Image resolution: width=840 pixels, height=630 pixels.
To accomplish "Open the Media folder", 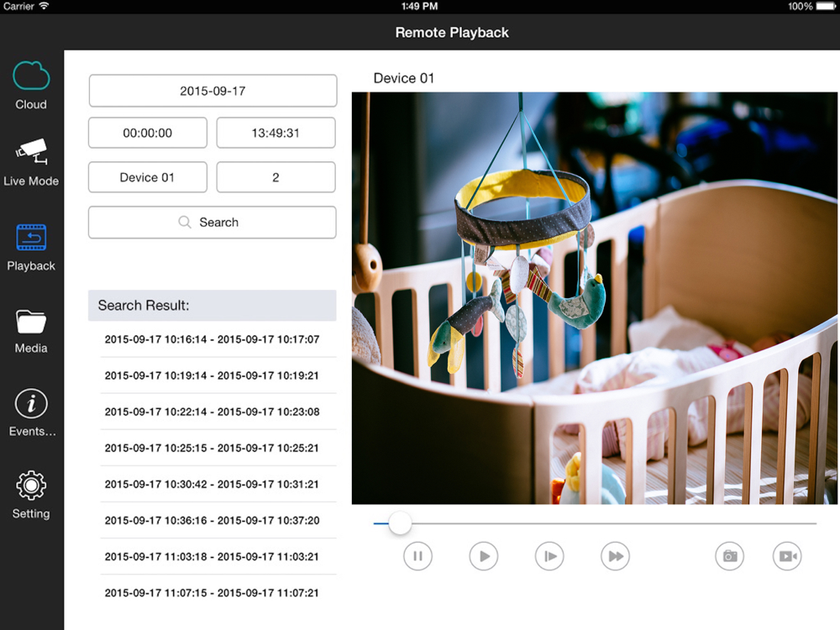I will click(x=31, y=331).
